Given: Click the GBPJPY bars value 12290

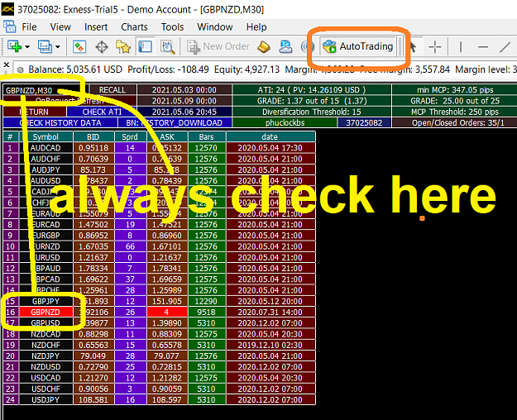Looking at the screenshot, I should [207, 301].
